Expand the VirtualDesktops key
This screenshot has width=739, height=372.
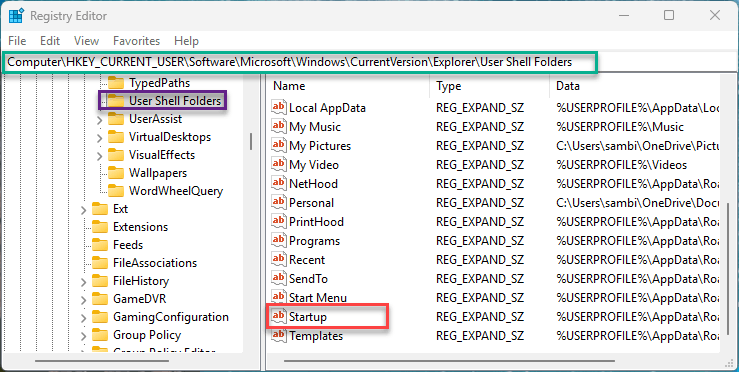tap(99, 138)
